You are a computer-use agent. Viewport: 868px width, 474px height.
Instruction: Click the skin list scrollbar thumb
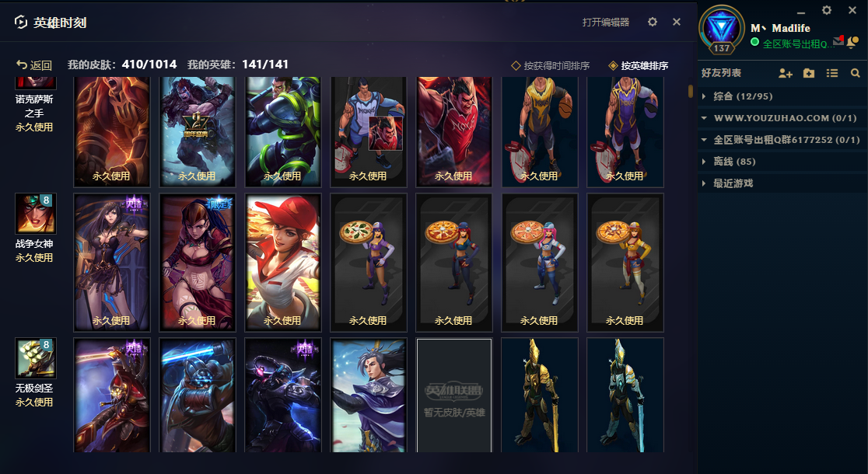(x=691, y=91)
